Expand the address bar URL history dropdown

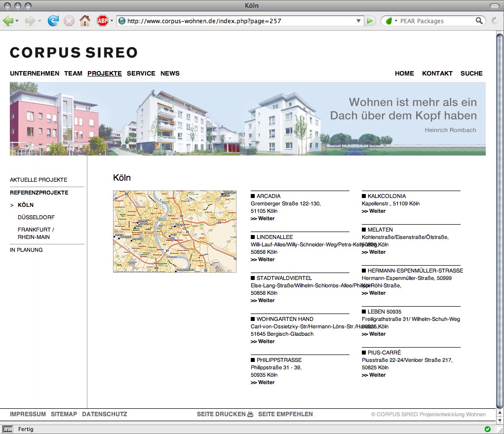coord(358,21)
